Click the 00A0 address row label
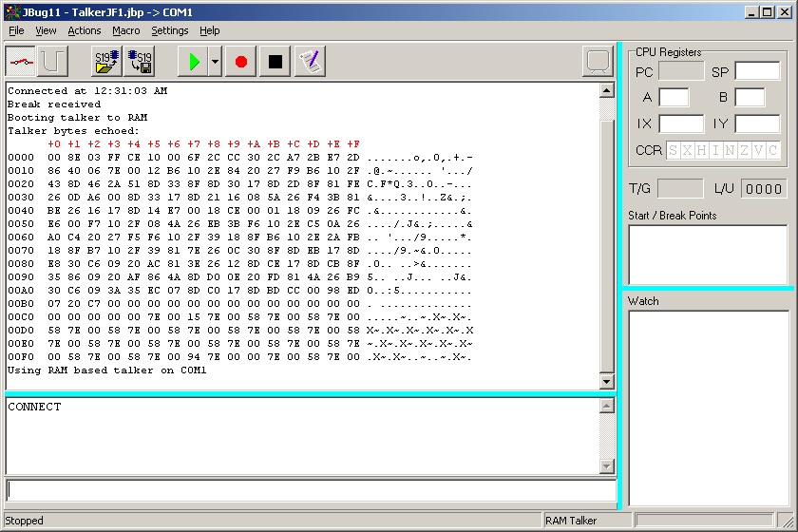This screenshot has width=798, height=532. [x=21, y=290]
